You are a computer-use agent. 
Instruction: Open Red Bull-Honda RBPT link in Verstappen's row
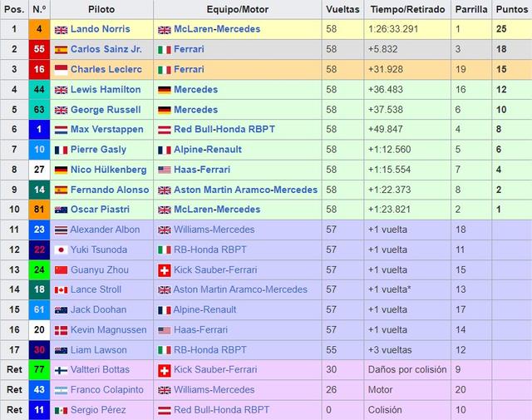point(224,130)
